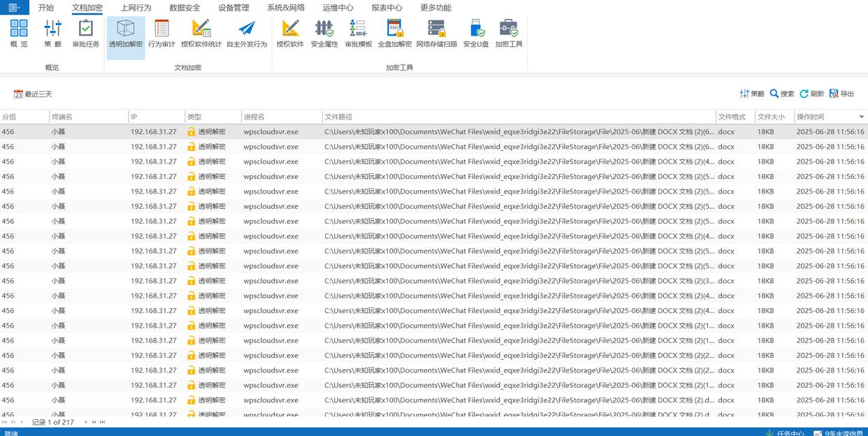Click the 搜索 search button
The width and height of the screenshot is (868, 436).
[x=782, y=94]
